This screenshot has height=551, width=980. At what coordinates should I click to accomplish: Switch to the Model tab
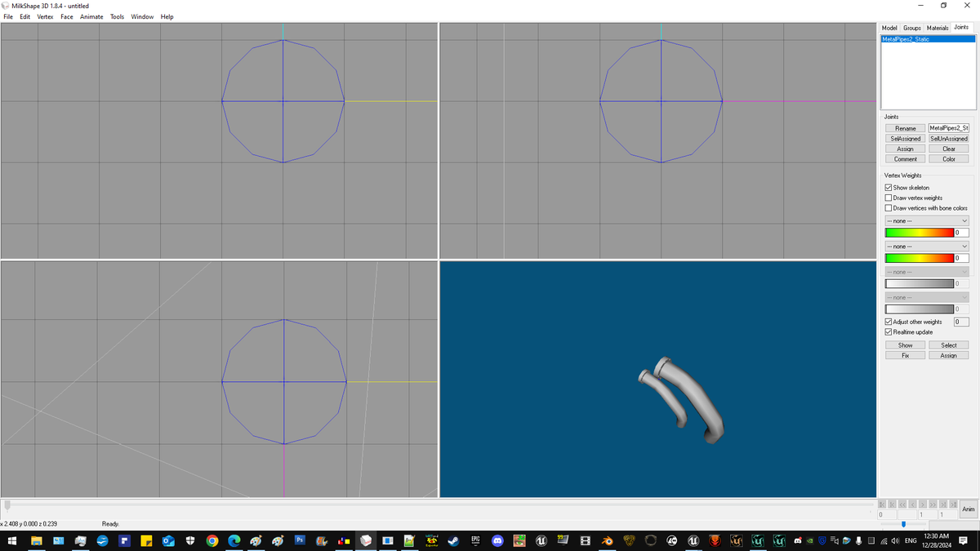[889, 28]
